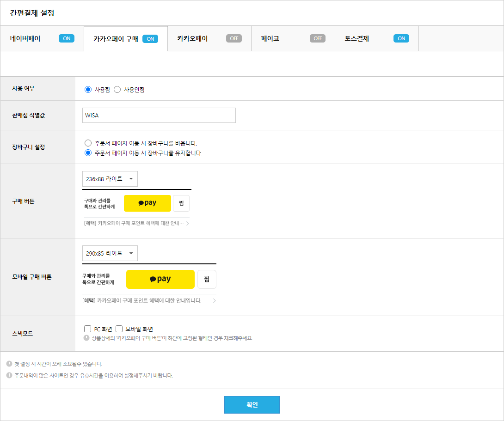Click the 상품상세의 '카카오페이 구매 버튼' hint text

pyautogui.click(x=172, y=338)
